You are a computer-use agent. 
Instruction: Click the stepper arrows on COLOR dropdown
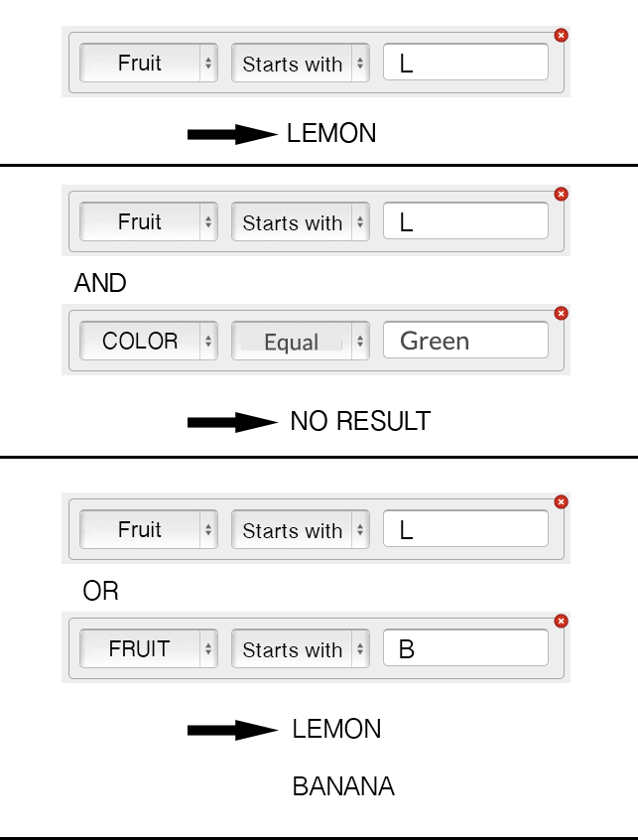208,341
